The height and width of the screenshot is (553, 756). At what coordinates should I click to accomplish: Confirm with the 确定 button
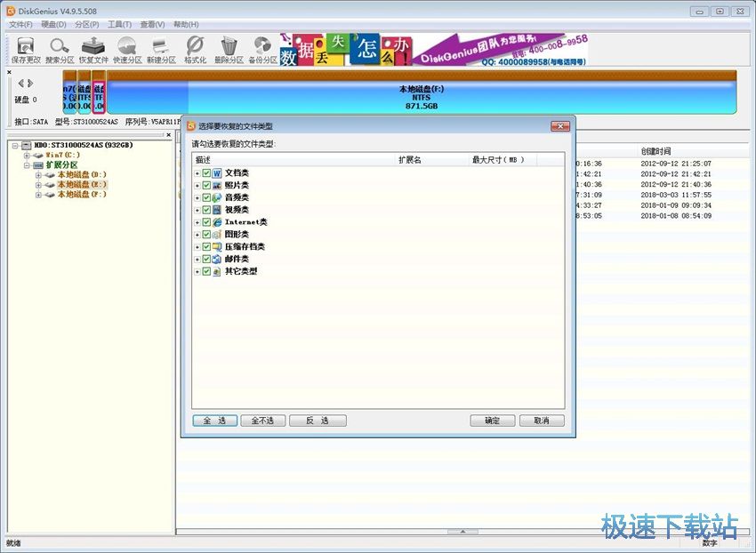(492, 421)
